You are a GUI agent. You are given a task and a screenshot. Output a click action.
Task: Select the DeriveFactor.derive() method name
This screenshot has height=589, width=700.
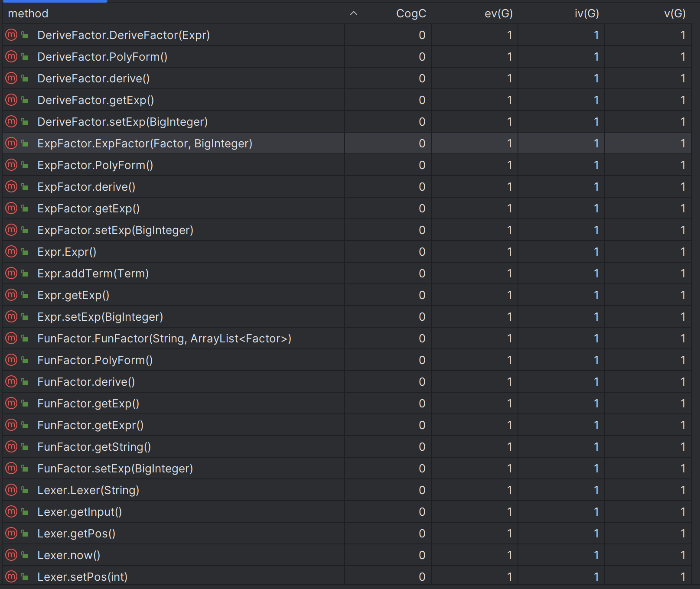tap(94, 78)
